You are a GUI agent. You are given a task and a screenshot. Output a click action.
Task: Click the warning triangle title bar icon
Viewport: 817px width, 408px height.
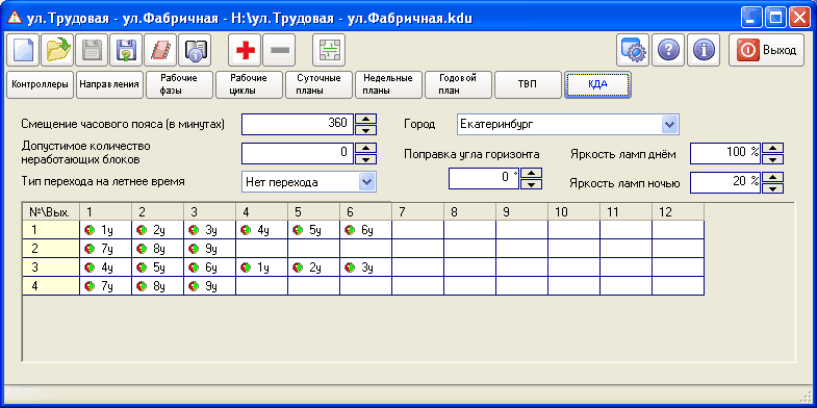tap(14, 18)
